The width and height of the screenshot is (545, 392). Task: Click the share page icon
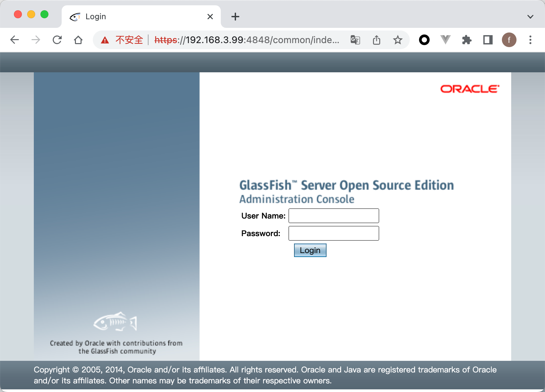376,40
